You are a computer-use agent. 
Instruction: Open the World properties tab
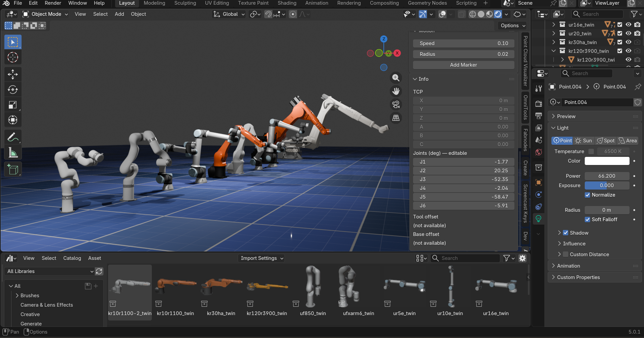coord(539,152)
